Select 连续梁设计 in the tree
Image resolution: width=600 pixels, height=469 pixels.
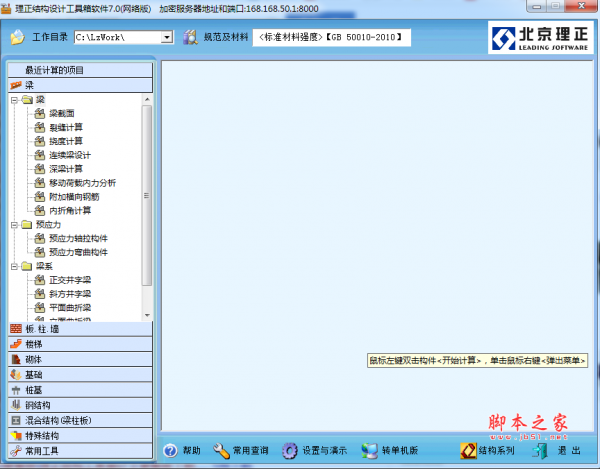(x=70, y=155)
